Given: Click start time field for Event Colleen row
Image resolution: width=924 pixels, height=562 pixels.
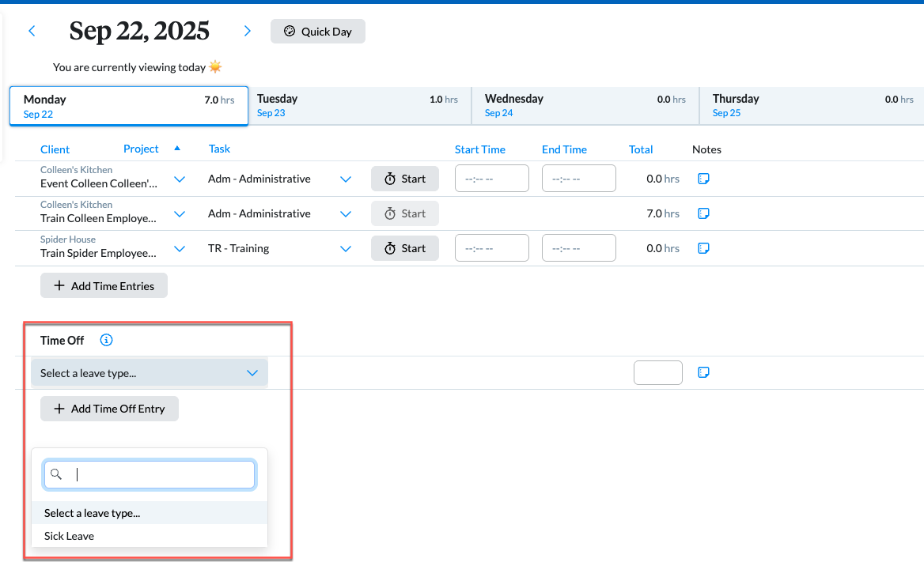Looking at the screenshot, I should pos(491,179).
